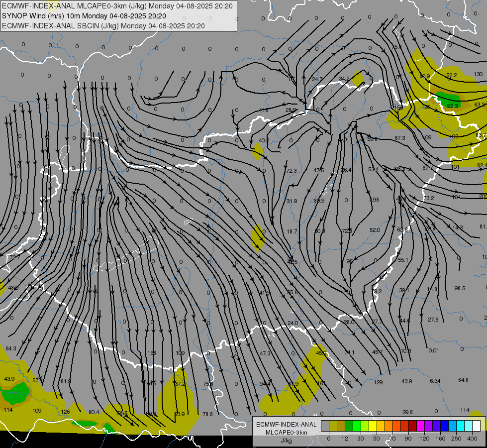The image size is (487, 448).
Task: Click the map value 52.0
Action: (375, 230)
